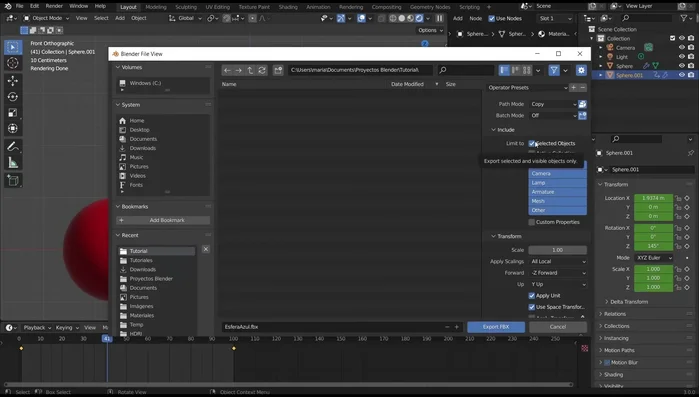Select the Add Cube tool
This screenshot has height=397, width=699.
pos(12,180)
